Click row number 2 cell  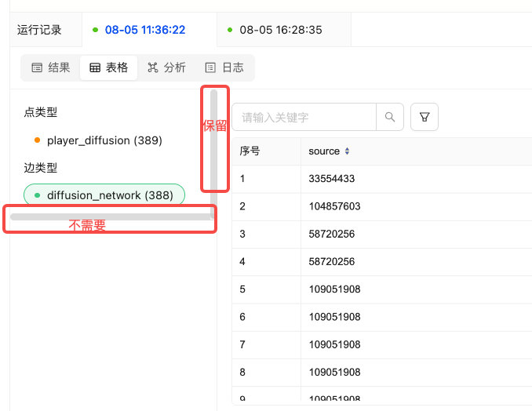pos(266,206)
